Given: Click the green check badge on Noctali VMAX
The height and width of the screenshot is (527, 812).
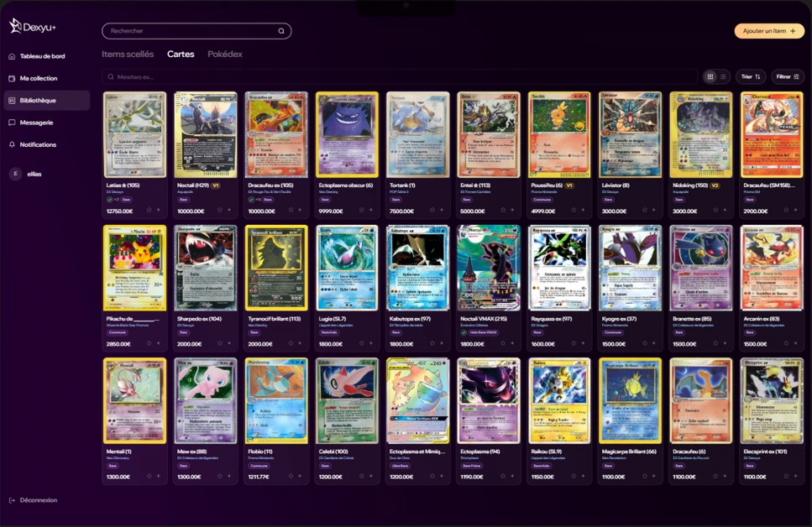Looking at the screenshot, I should pos(464,332).
